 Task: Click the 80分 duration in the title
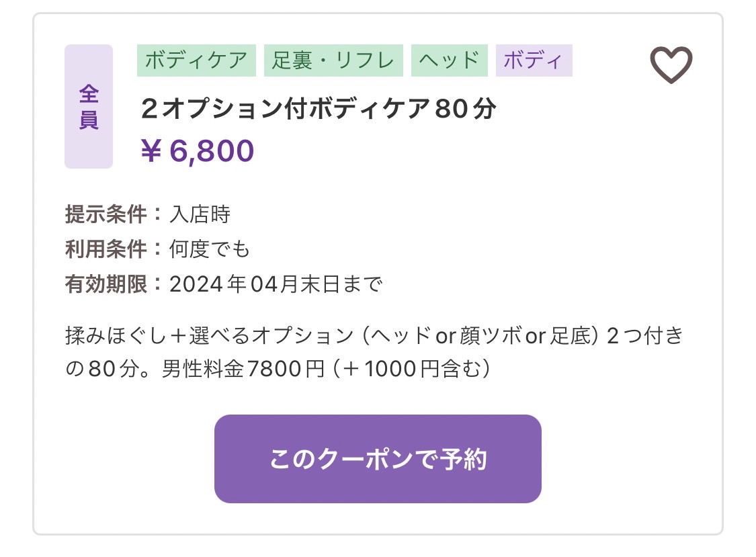465,108
